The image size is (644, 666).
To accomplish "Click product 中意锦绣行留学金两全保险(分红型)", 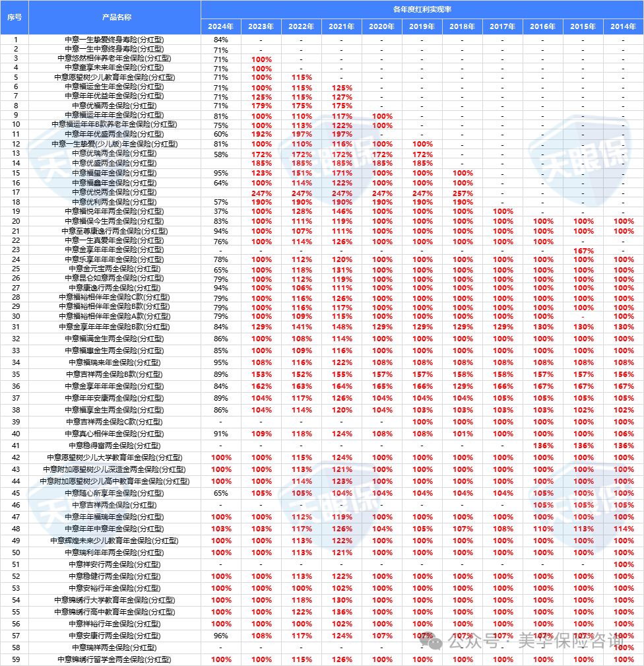I will (115, 659).
